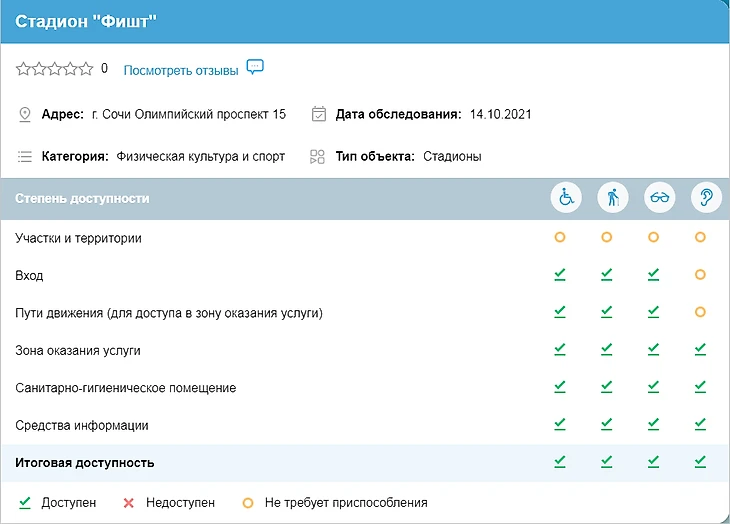Click the speech bubble reviews icon
Image resolution: width=730 pixels, height=524 pixels.
pyautogui.click(x=255, y=68)
